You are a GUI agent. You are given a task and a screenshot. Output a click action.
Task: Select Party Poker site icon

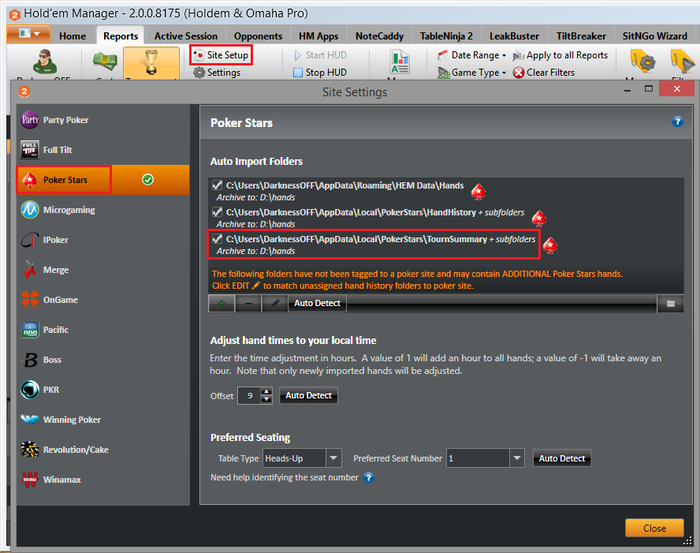(x=30, y=120)
